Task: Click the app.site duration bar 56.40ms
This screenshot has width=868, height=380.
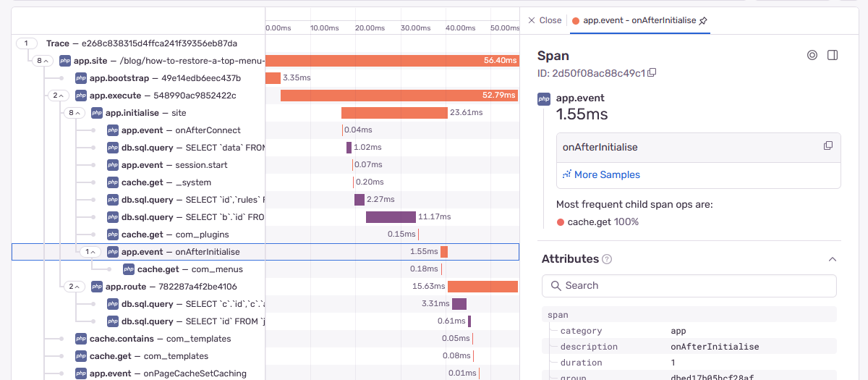Action: click(392, 61)
